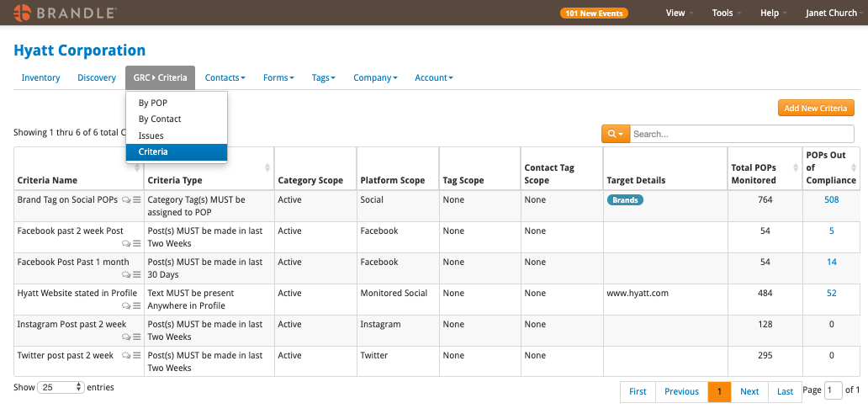868x419 pixels.
Task: Open comments for Instagram Post past 2 week
Action: (126, 337)
